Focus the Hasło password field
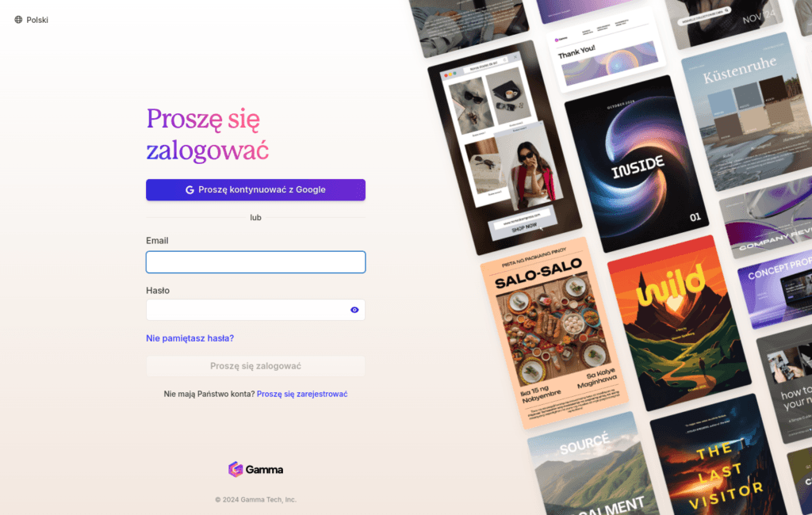This screenshot has width=812, height=515. point(255,310)
